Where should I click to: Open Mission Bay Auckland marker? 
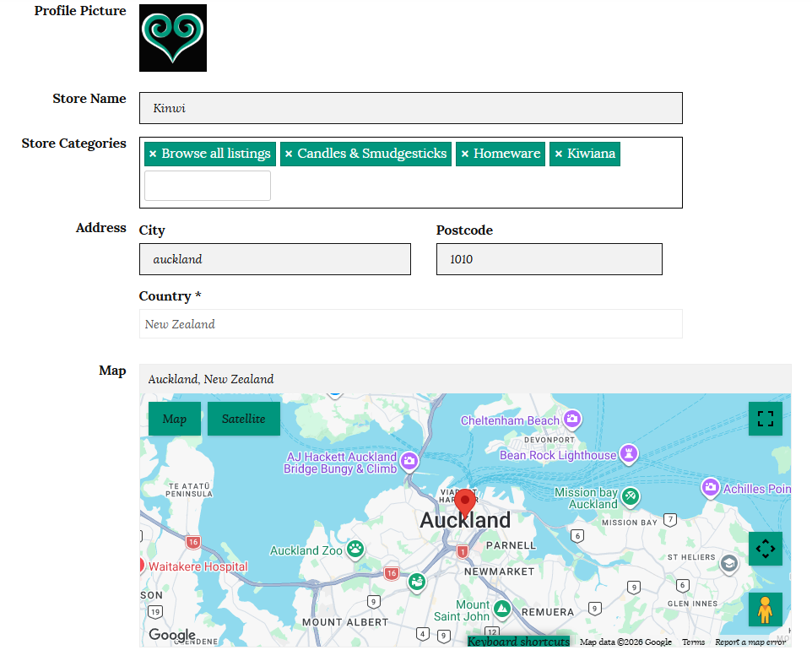(631, 497)
